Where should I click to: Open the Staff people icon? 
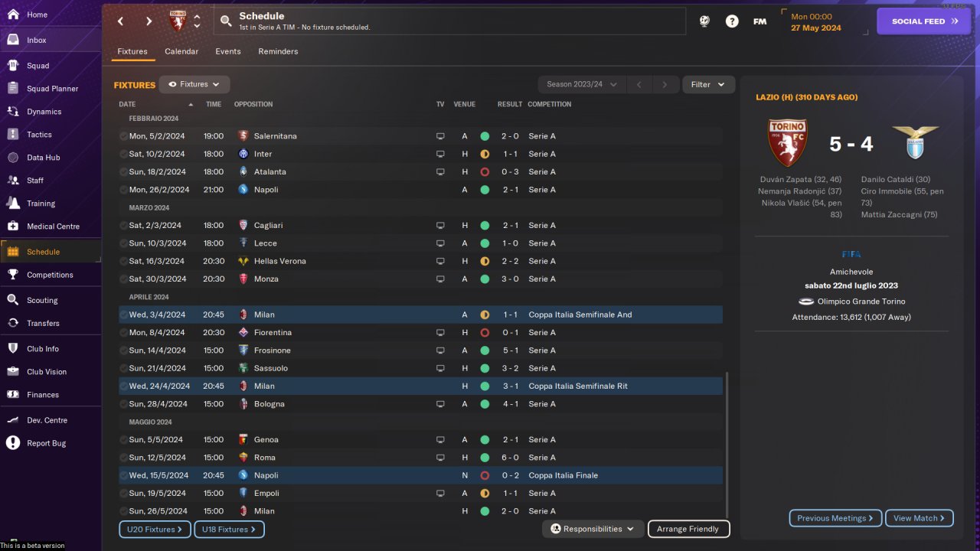13,181
